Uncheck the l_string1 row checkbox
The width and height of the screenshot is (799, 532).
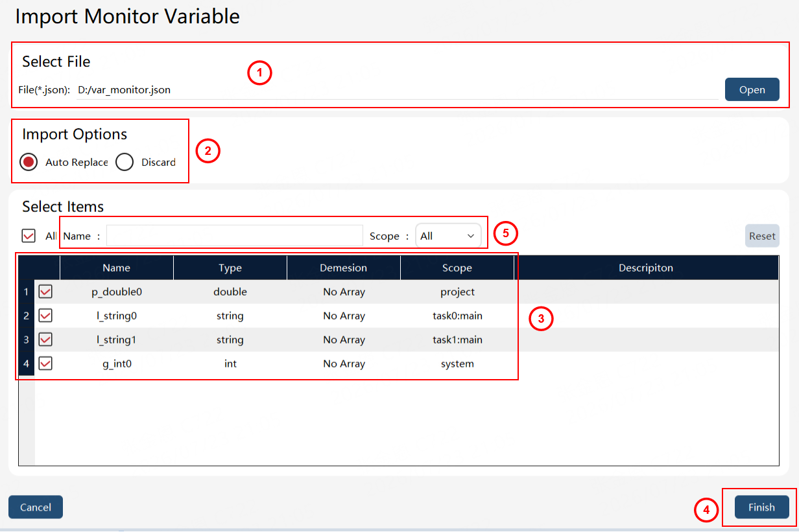pos(45,340)
